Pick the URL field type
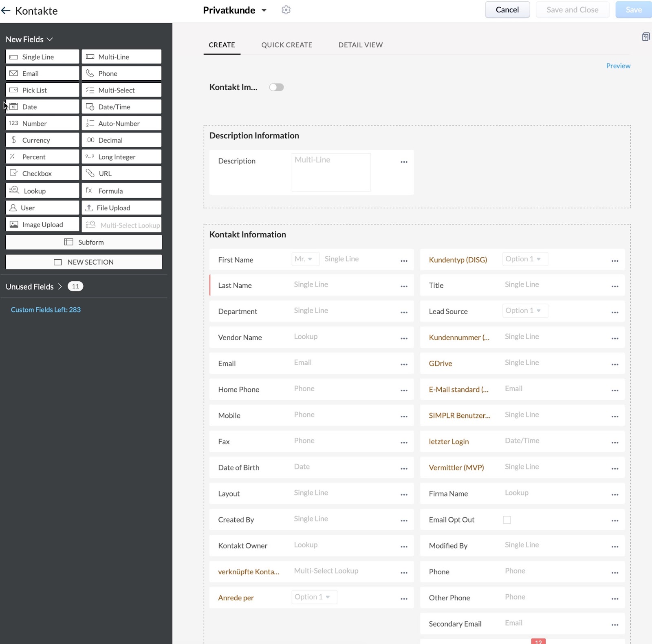This screenshot has width=652, height=644. click(121, 174)
